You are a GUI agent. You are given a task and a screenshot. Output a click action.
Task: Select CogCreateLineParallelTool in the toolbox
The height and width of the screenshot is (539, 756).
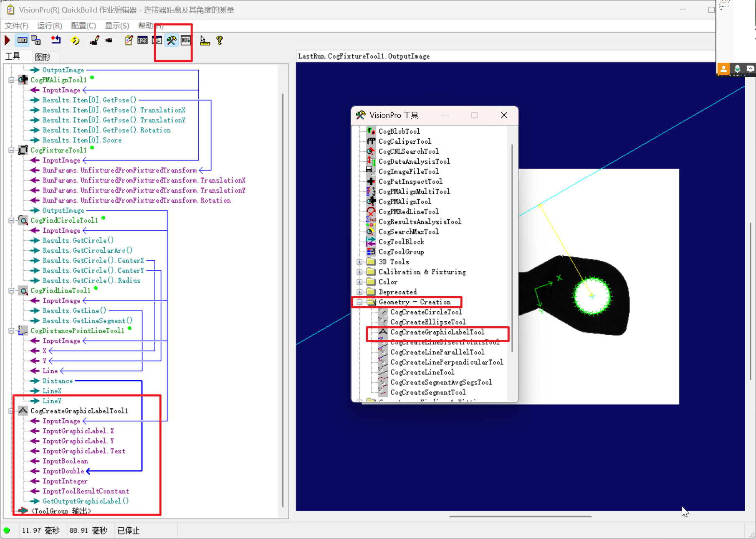437,352
